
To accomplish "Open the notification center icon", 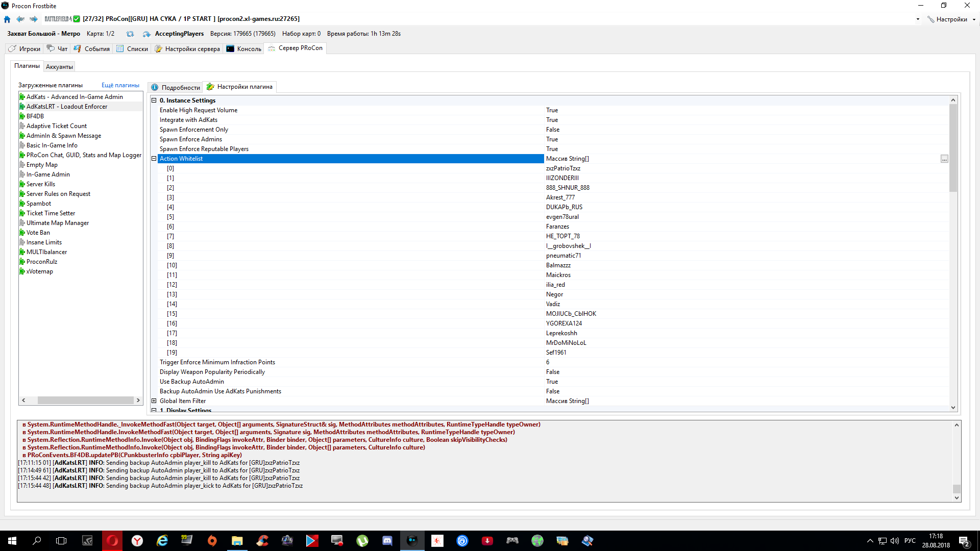I will coord(964,541).
